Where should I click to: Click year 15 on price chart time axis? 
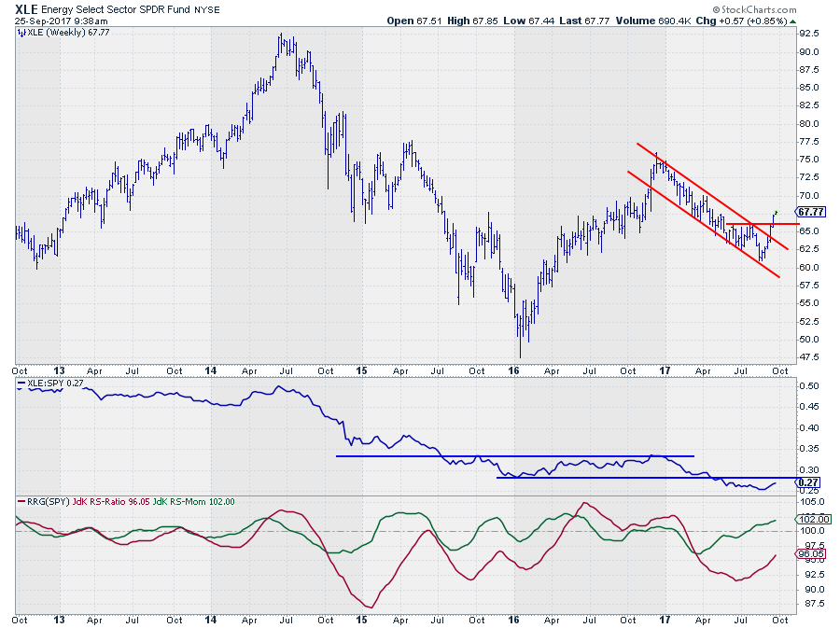(x=361, y=370)
